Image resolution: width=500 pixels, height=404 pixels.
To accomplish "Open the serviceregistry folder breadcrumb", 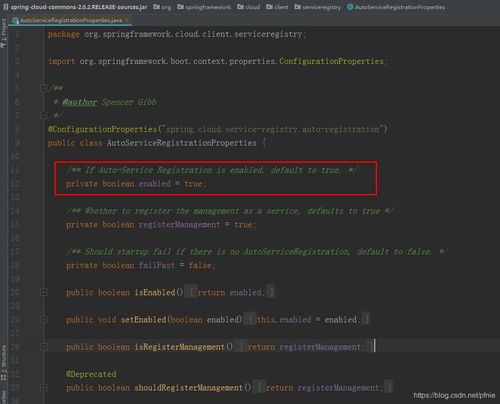I will tap(318, 7).
